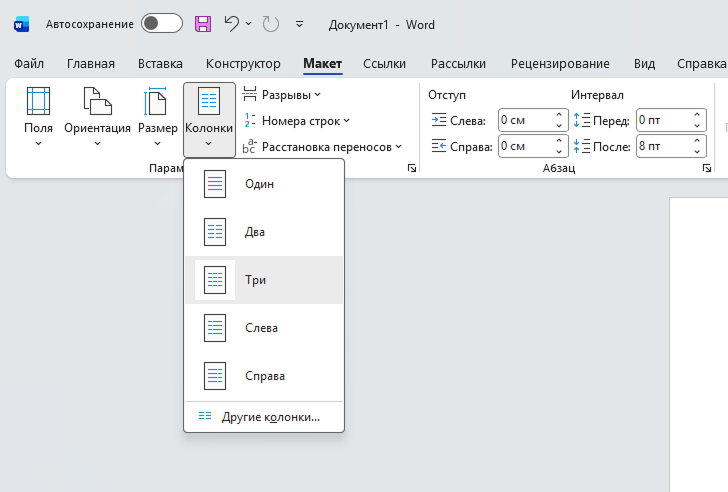Image resolution: width=728 pixels, height=492 pixels.
Task: Increase the Справа indent value
Action: pyautogui.click(x=559, y=141)
